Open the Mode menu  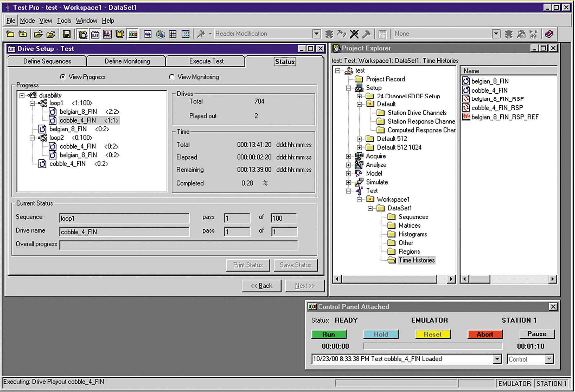pos(27,20)
